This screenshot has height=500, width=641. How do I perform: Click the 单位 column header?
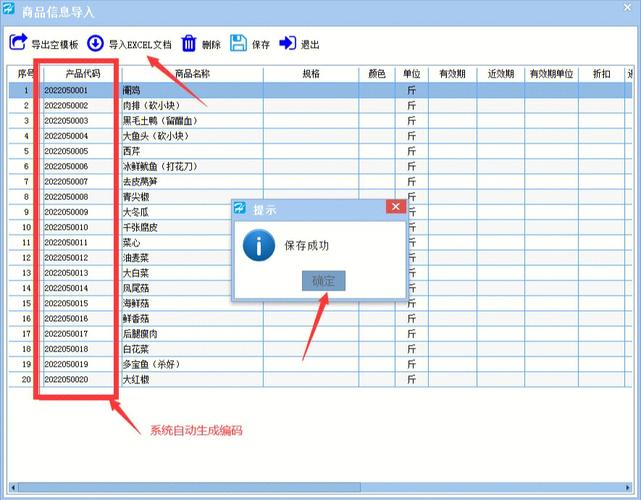(x=412, y=74)
